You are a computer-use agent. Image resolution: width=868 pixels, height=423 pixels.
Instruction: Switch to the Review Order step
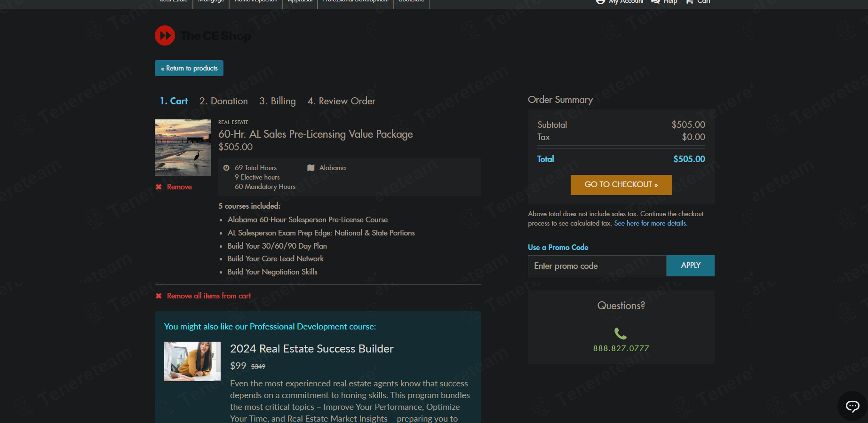click(x=341, y=101)
